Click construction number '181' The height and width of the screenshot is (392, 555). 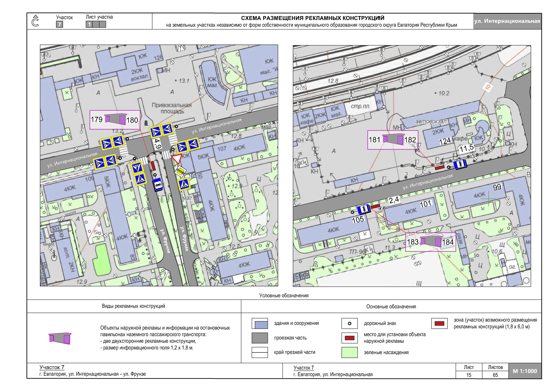click(x=375, y=140)
